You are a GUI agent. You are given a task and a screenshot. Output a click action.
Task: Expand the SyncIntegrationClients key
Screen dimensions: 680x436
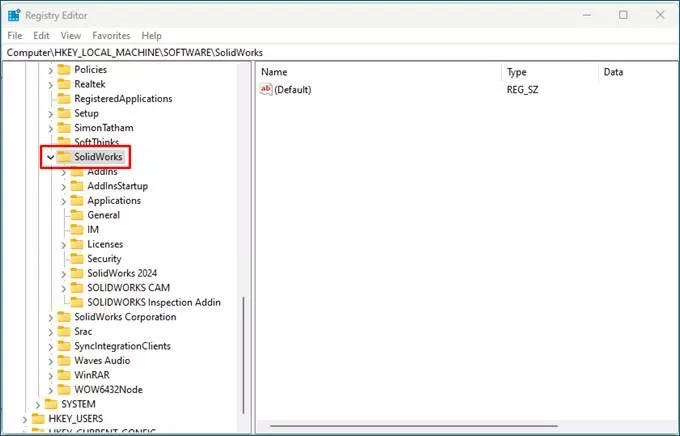pos(51,347)
